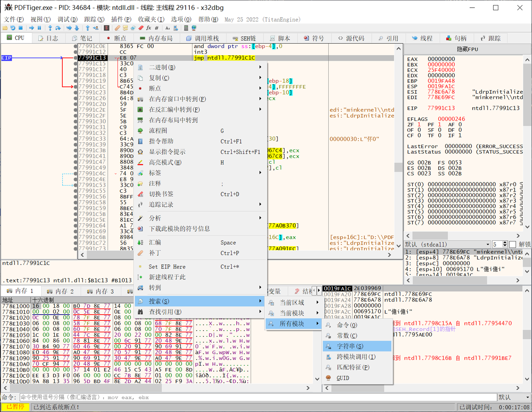Click the step into toolbar icon
This screenshot has height=412, width=532.
(x=50, y=28)
